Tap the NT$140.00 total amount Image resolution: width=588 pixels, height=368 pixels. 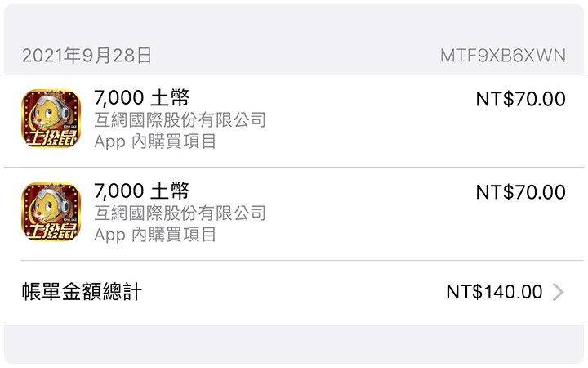[494, 292]
